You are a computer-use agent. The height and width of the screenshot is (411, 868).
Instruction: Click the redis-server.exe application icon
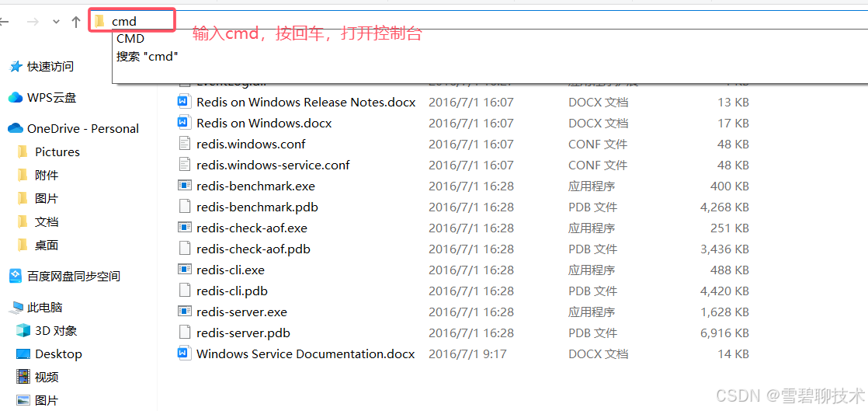tap(184, 312)
